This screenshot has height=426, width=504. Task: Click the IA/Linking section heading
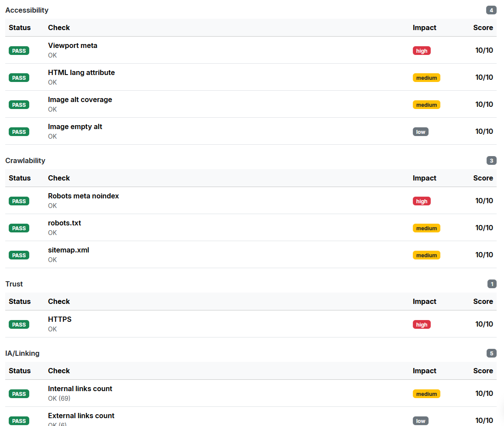coord(22,353)
